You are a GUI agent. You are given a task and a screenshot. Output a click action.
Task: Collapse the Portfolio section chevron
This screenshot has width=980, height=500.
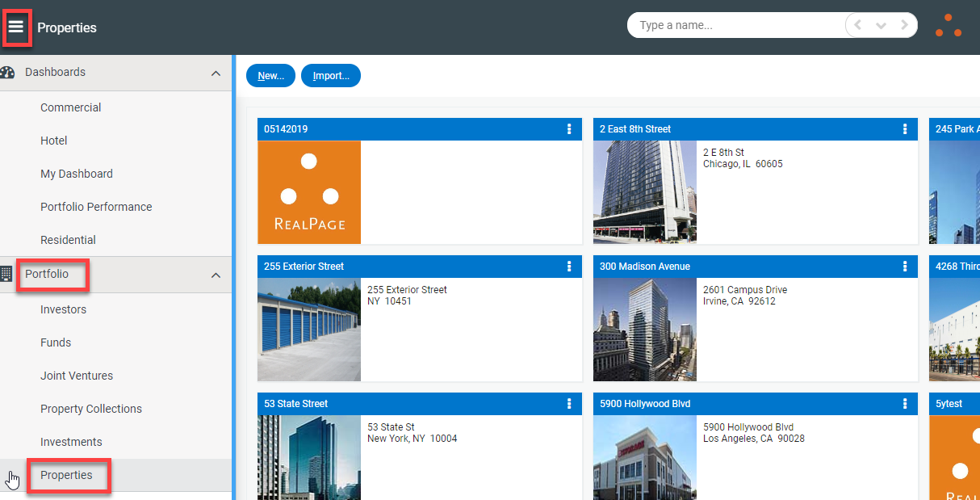pyautogui.click(x=216, y=275)
